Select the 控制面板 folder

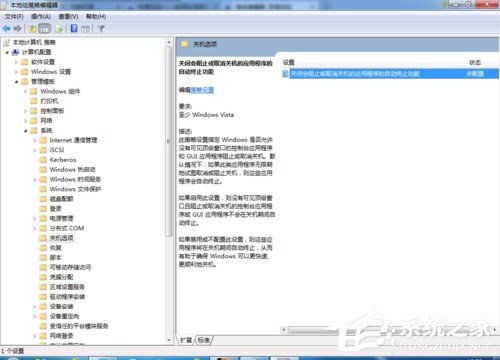pos(52,111)
